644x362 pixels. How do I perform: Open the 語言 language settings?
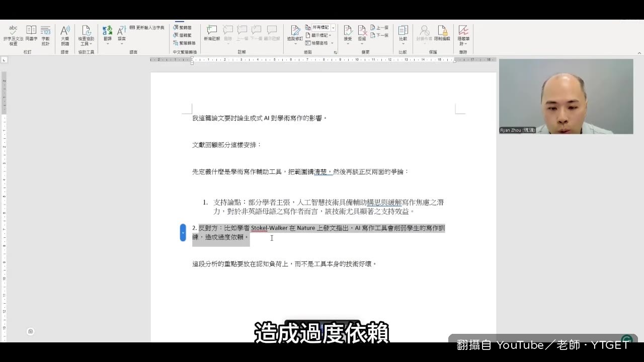pos(122,35)
